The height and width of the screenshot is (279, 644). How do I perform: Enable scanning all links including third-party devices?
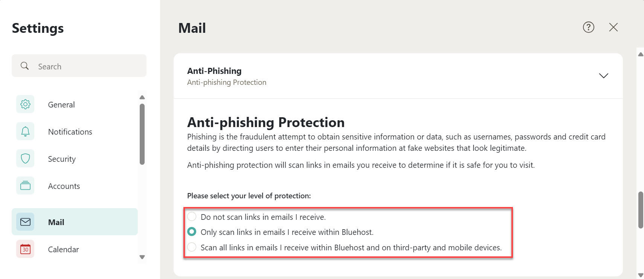(x=192, y=247)
